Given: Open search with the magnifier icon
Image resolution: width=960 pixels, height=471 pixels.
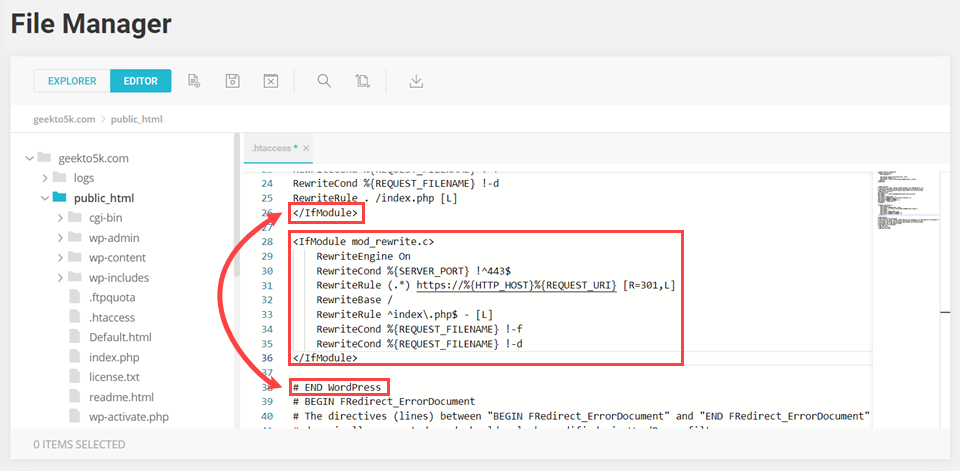Looking at the screenshot, I should (324, 81).
